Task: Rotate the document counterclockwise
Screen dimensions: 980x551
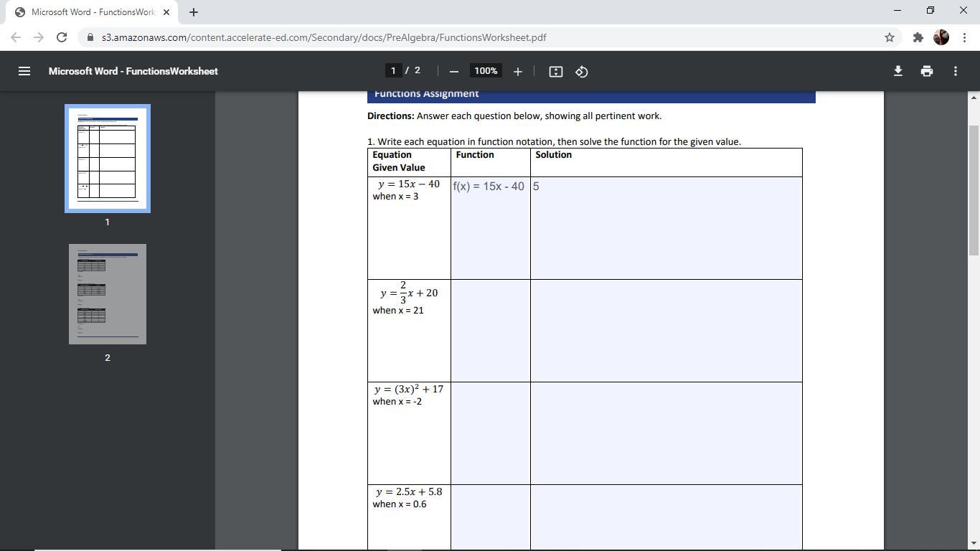Action: point(582,71)
